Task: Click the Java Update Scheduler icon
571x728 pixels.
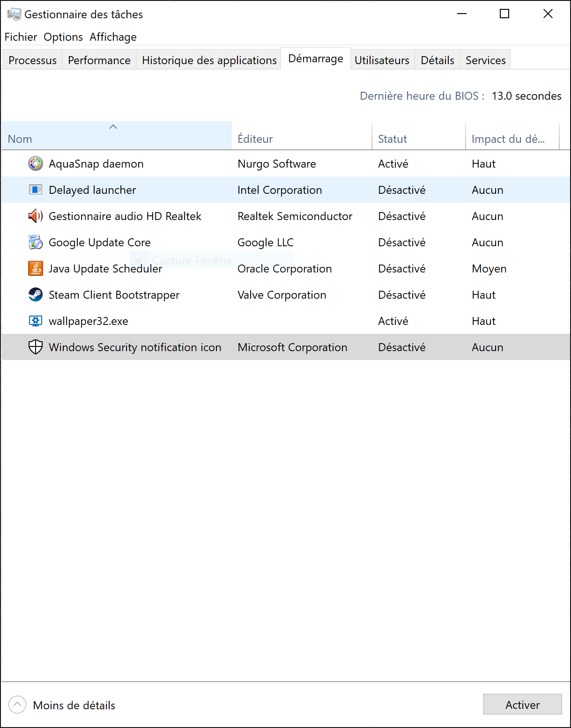Action: coord(36,269)
